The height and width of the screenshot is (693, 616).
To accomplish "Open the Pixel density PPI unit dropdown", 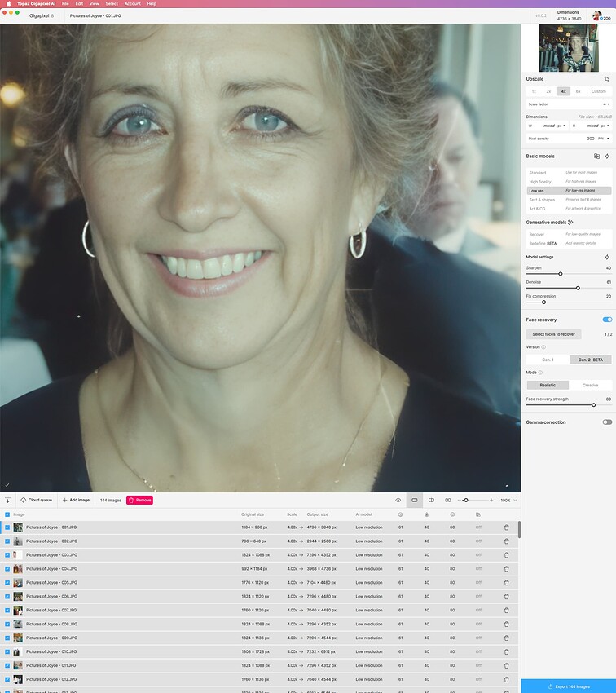I will click(604, 139).
